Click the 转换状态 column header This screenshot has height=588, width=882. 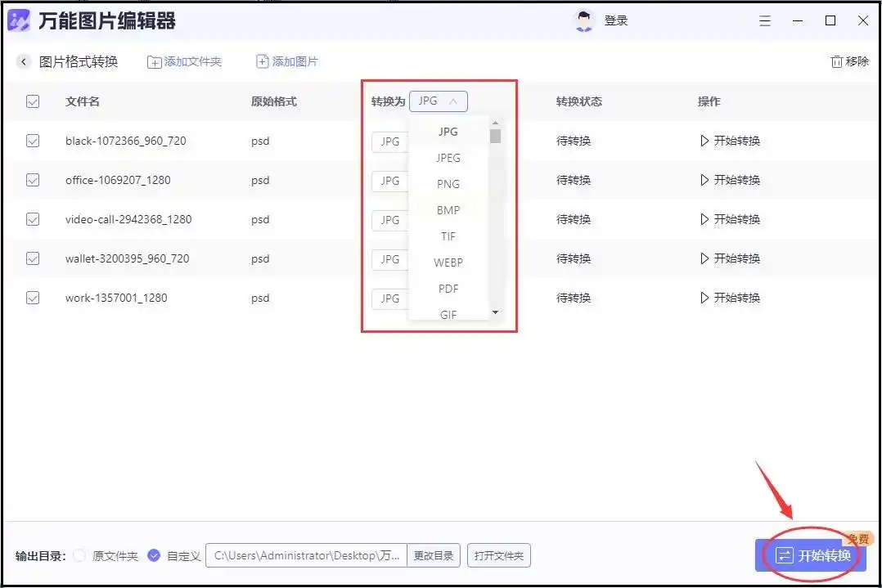tap(578, 101)
